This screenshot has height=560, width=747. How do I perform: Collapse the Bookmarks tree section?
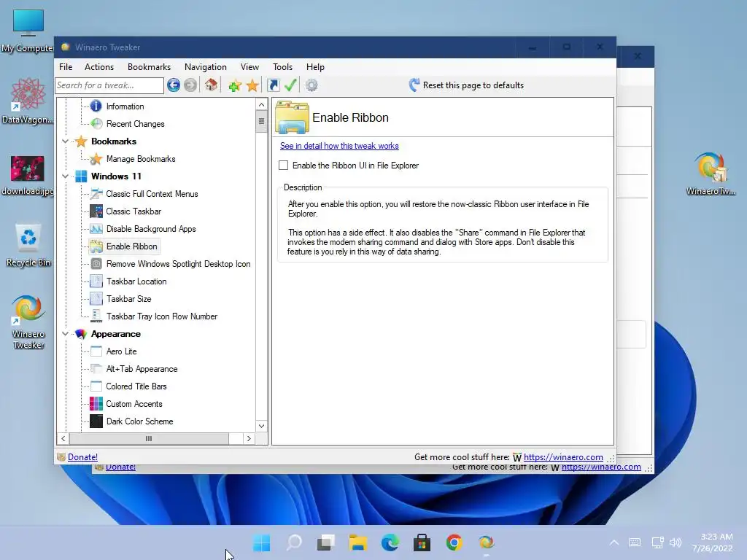pyautogui.click(x=65, y=141)
